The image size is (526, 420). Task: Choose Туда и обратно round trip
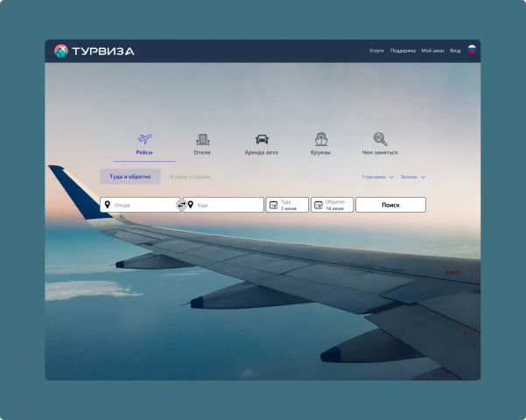130,177
